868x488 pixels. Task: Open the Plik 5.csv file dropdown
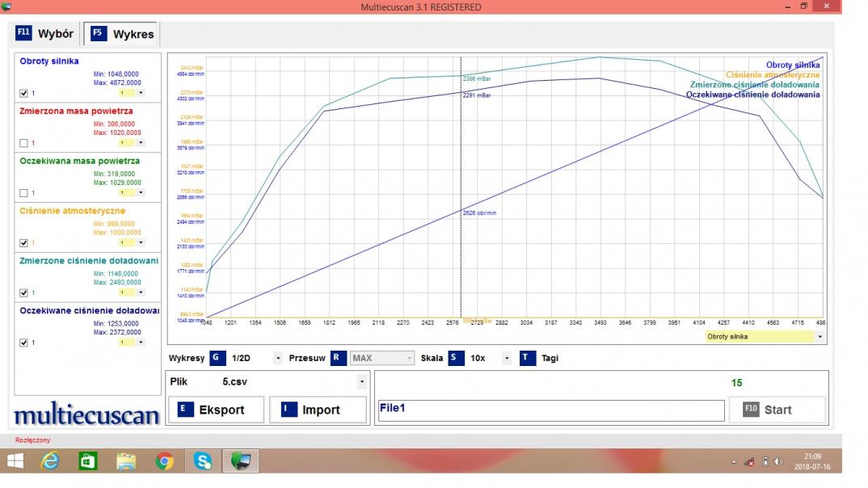[361, 382]
